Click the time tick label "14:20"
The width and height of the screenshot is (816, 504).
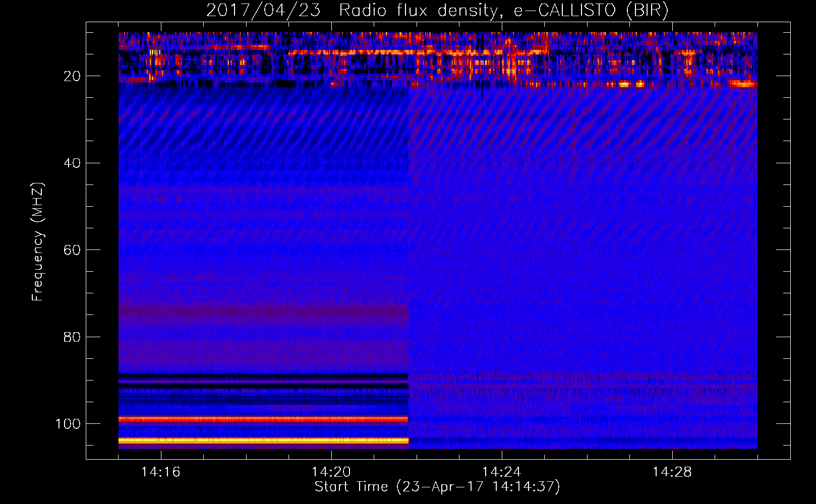pos(331,472)
